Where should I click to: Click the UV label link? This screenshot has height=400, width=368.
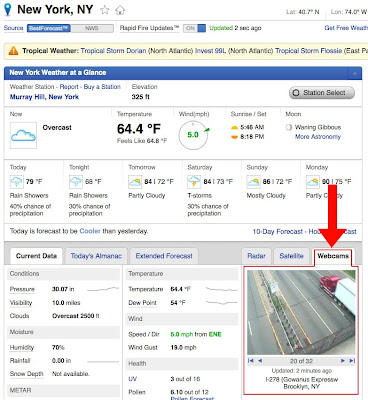tap(133, 379)
